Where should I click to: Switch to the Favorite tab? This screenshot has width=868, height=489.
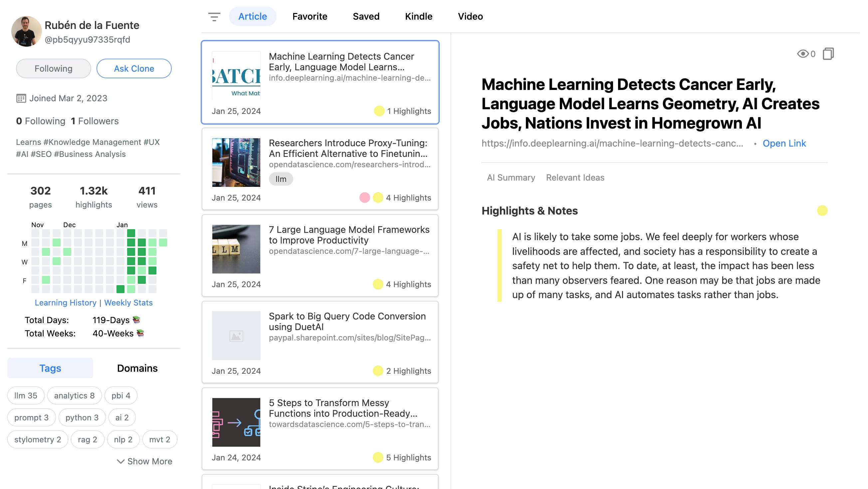(x=310, y=16)
